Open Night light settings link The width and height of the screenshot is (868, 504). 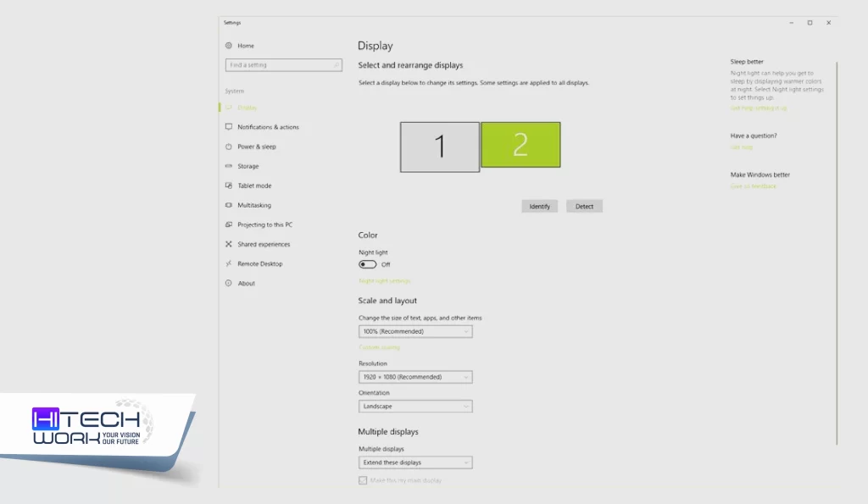pos(383,280)
